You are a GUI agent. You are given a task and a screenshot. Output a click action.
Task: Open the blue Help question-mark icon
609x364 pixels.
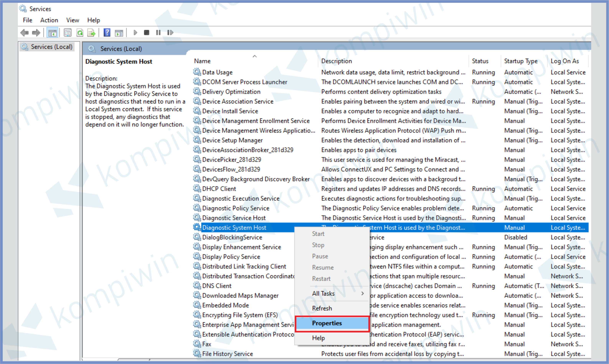click(x=107, y=33)
